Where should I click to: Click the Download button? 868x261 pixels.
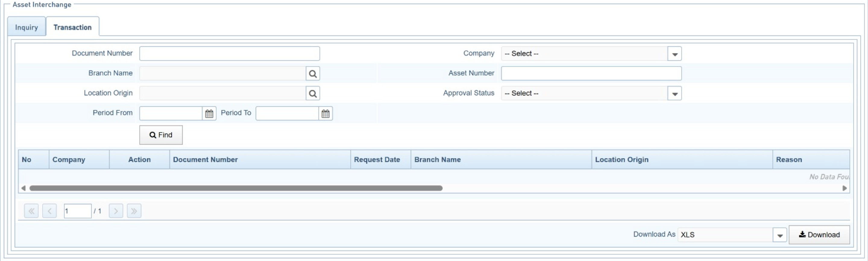[x=819, y=235]
